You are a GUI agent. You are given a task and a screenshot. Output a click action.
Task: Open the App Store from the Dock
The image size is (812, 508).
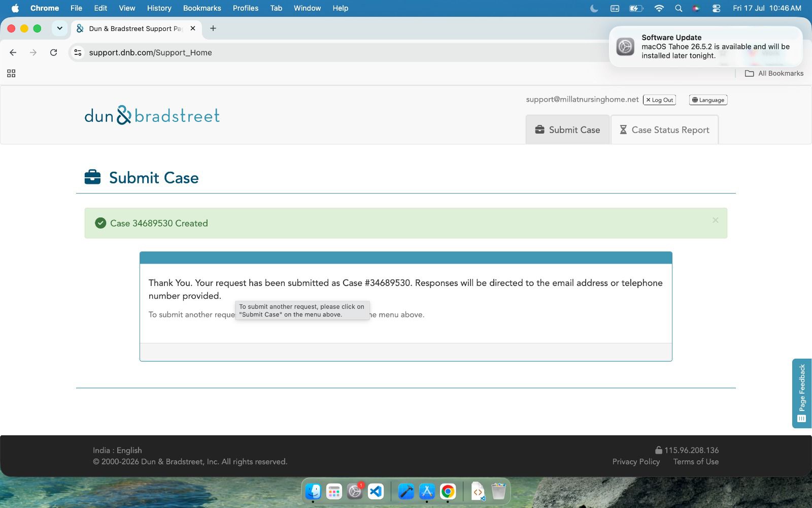427,491
